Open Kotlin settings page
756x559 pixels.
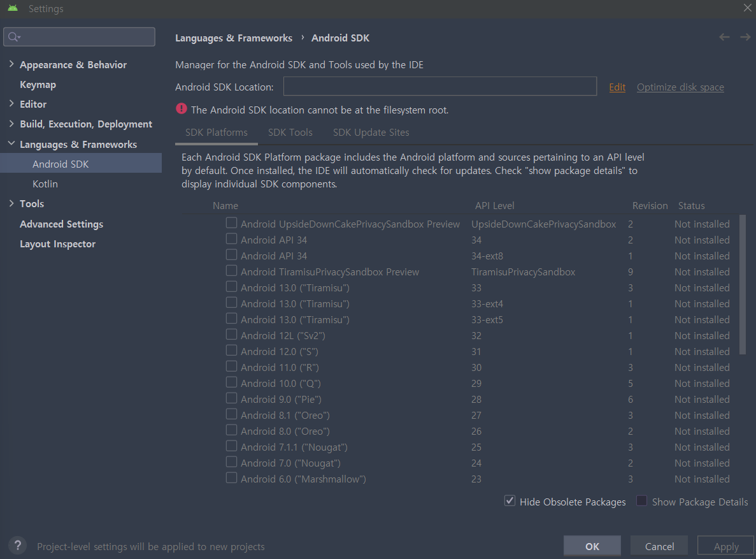(45, 184)
